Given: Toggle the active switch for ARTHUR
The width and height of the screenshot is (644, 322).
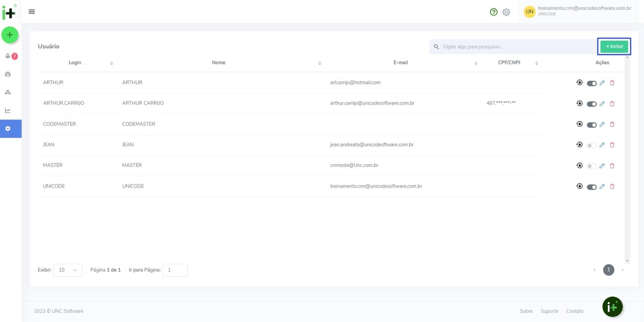Looking at the screenshot, I should click(591, 83).
